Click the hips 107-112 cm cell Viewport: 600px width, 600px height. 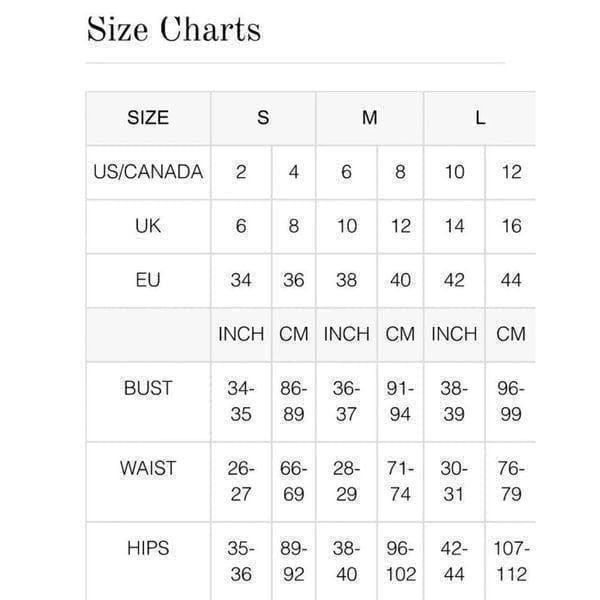(511, 561)
